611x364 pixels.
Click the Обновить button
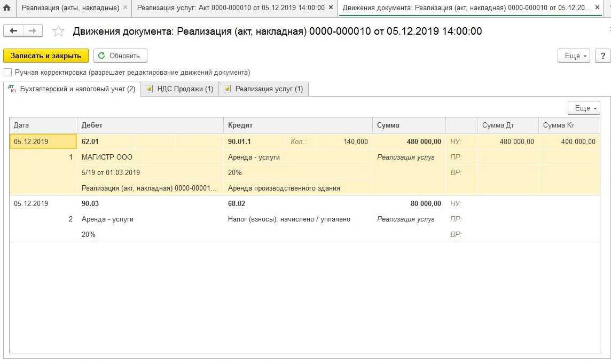[120, 56]
